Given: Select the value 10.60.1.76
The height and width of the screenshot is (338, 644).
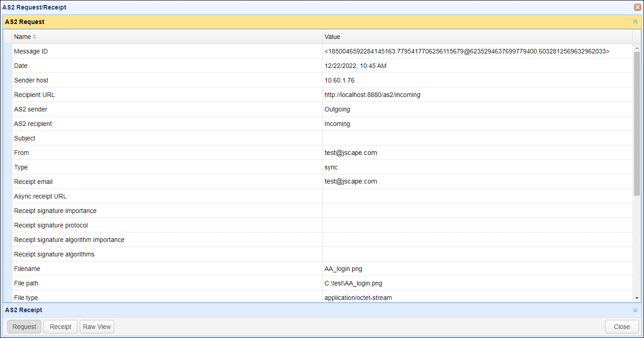Looking at the screenshot, I should [x=339, y=80].
